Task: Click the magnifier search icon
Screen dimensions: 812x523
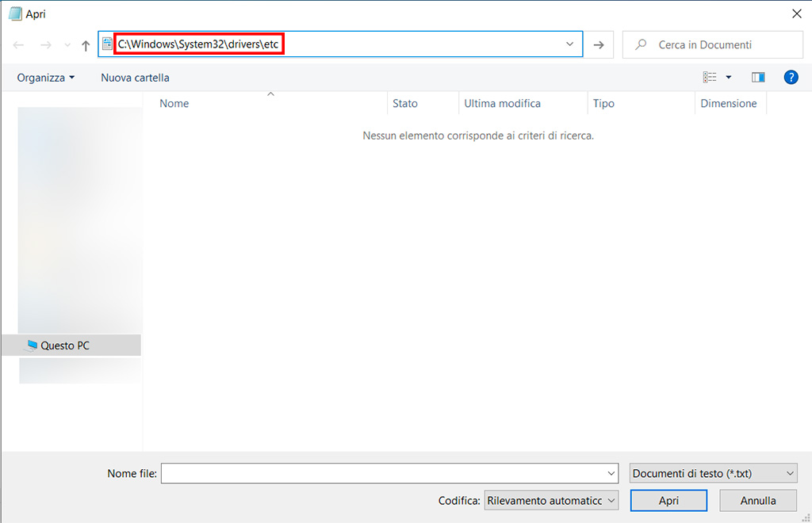Action: (641, 44)
